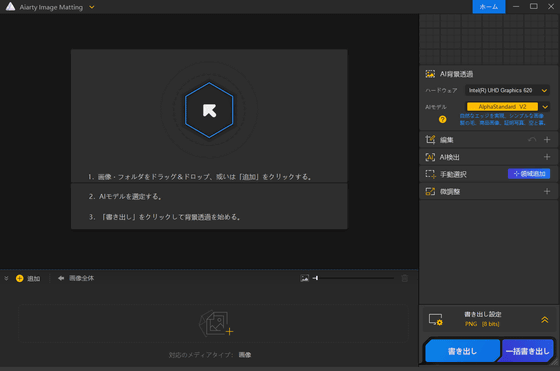Click the blue 書き出し export button

(462, 351)
